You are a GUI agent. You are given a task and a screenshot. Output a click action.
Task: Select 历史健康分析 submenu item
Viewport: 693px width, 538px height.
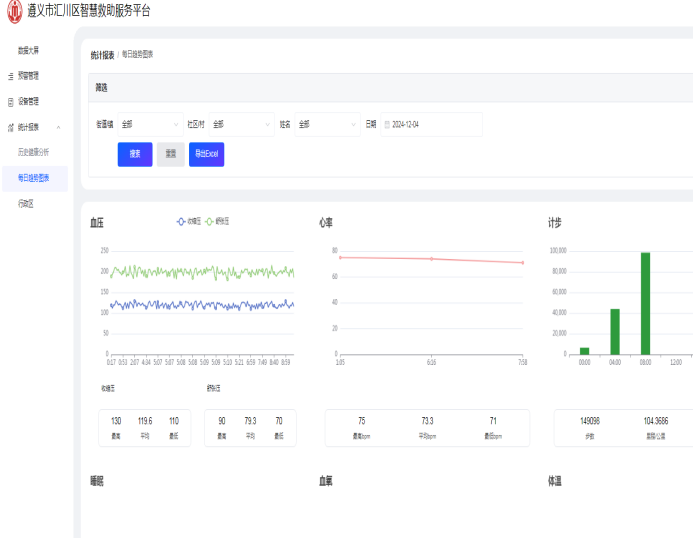coord(33,152)
